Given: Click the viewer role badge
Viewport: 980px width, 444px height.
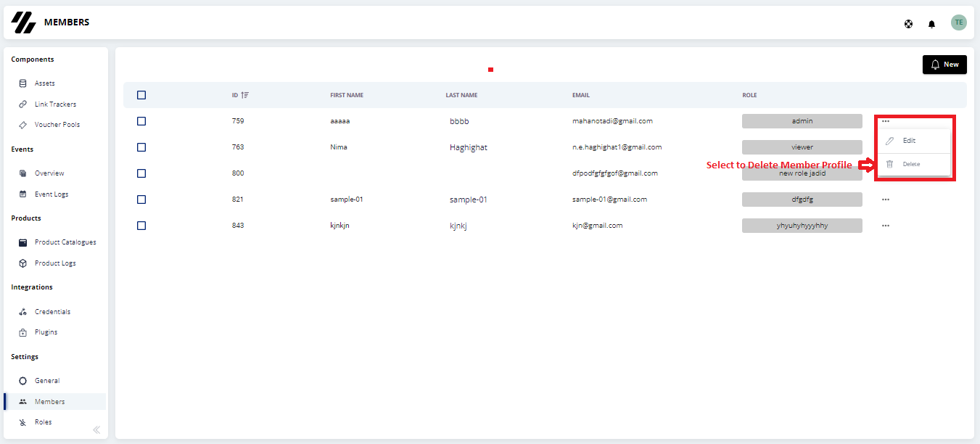Looking at the screenshot, I should 802,147.
